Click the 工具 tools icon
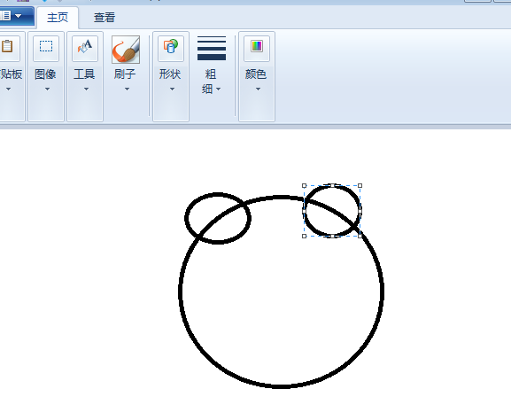Viewport: 511px width, 420px height. (85, 48)
